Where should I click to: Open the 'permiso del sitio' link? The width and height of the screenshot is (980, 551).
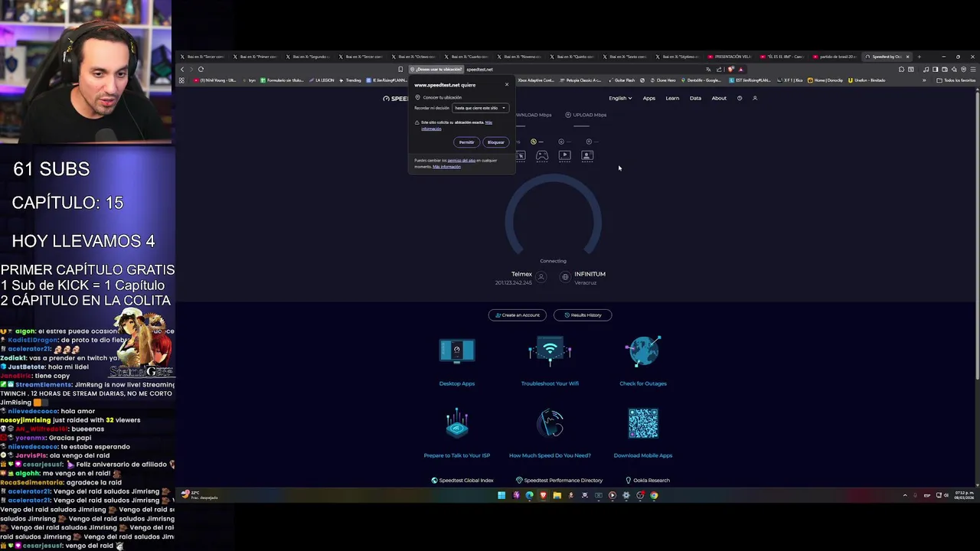tap(462, 160)
